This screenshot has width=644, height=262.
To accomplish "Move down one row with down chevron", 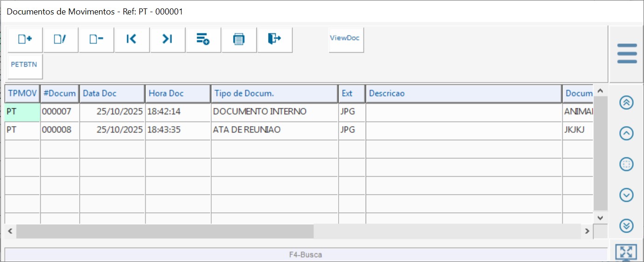I will point(626,195).
